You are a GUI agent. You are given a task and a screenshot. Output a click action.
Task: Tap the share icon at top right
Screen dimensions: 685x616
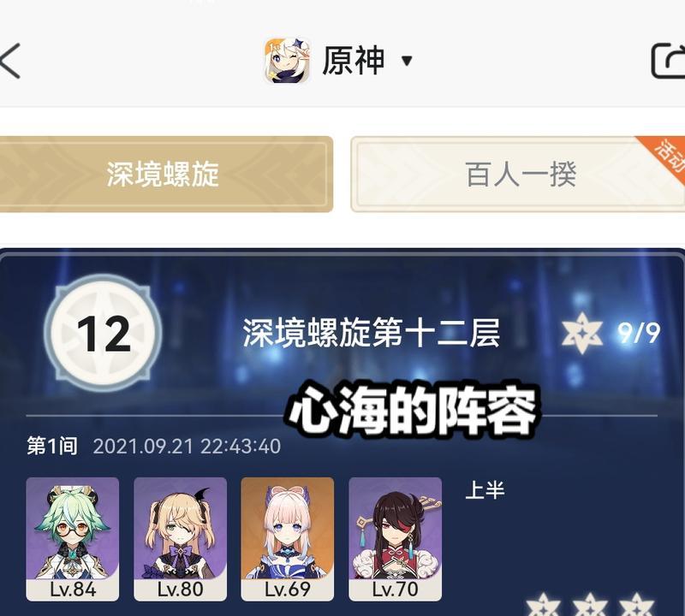point(668,61)
